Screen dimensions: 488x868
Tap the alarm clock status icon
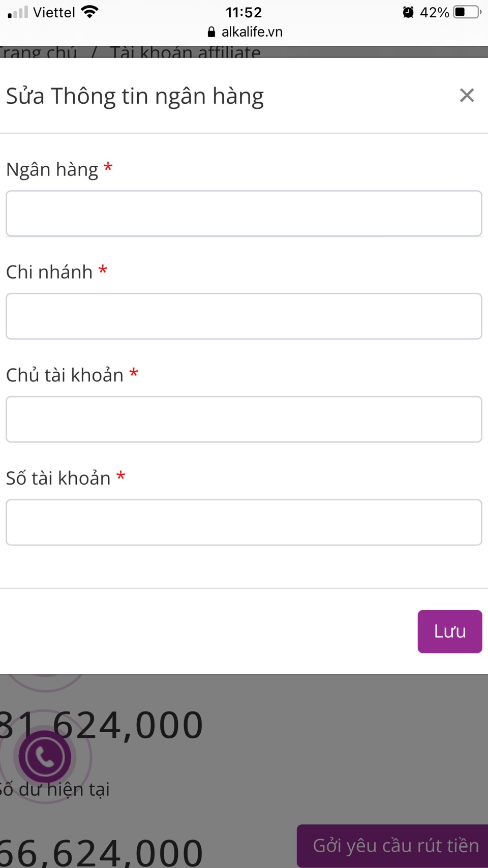(x=408, y=12)
